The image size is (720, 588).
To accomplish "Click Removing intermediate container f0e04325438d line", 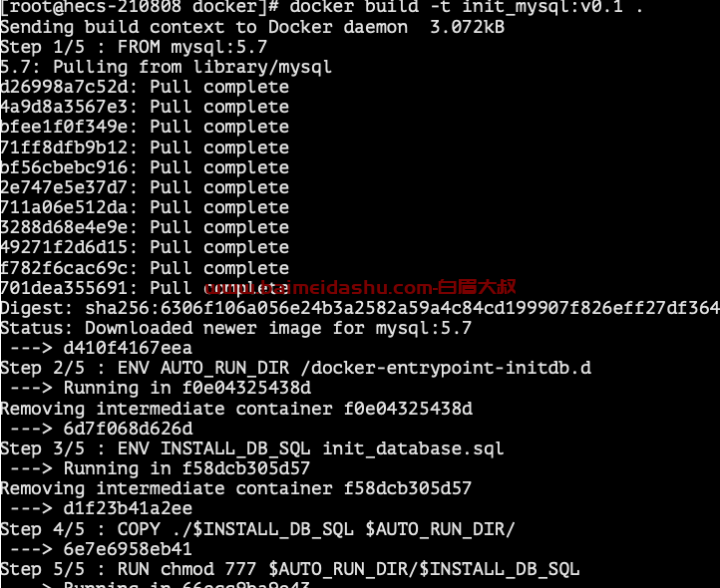I will (x=236, y=409).
